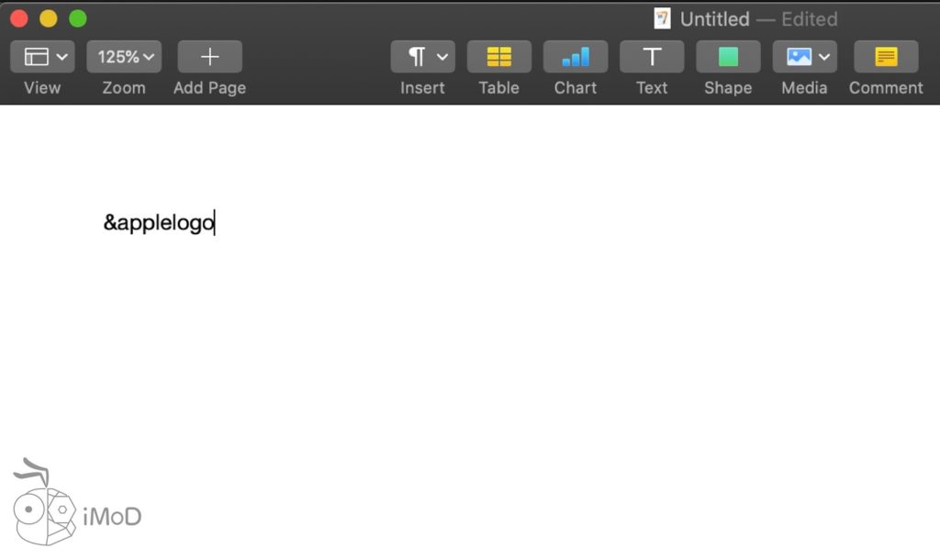Click the Edited status text in the title bar
940x560 pixels.
809,18
